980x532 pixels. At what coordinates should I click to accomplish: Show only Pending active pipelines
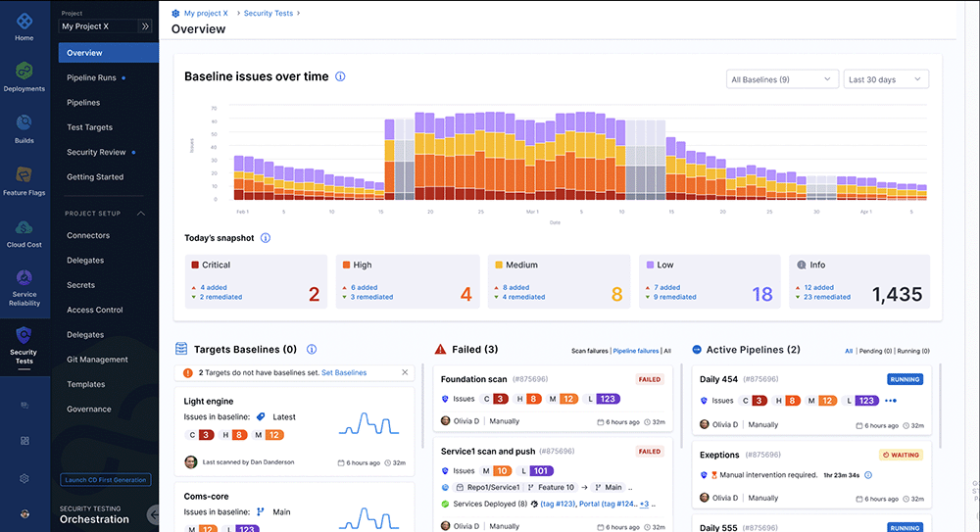tap(869, 350)
